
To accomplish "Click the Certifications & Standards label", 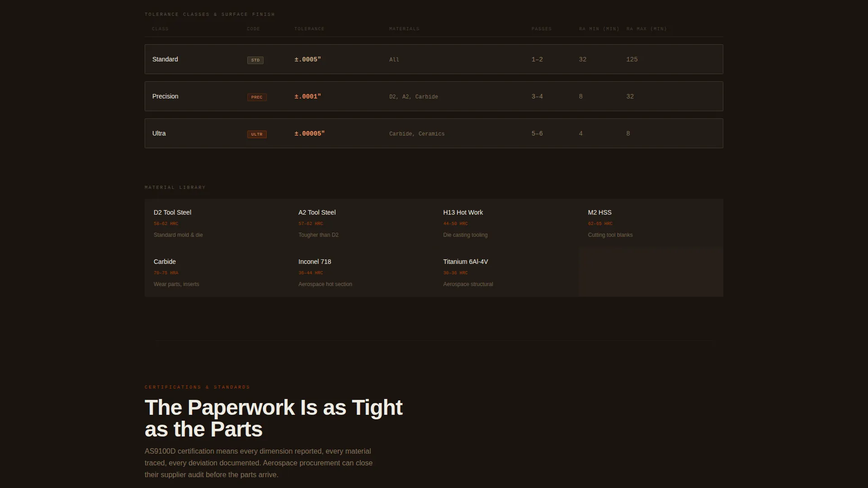I will click(197, 387).
